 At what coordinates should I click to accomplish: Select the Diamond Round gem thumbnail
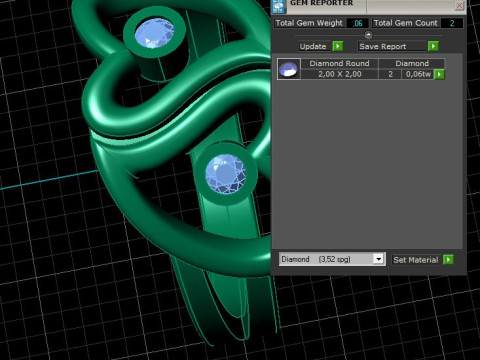tap(289, 69)
